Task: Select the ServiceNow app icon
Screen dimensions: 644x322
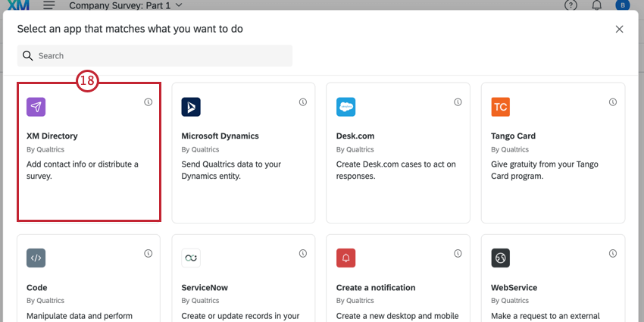Action: point(191,258)
